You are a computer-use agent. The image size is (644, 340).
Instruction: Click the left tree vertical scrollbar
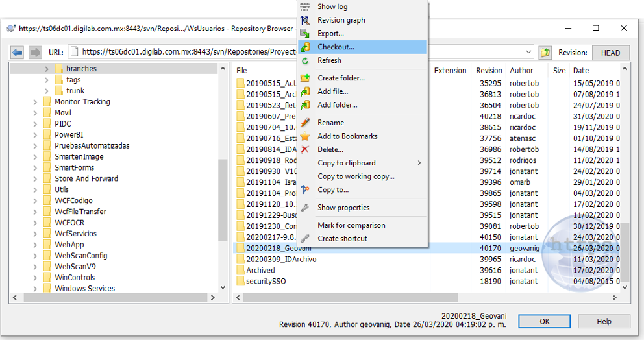point(223,195)
